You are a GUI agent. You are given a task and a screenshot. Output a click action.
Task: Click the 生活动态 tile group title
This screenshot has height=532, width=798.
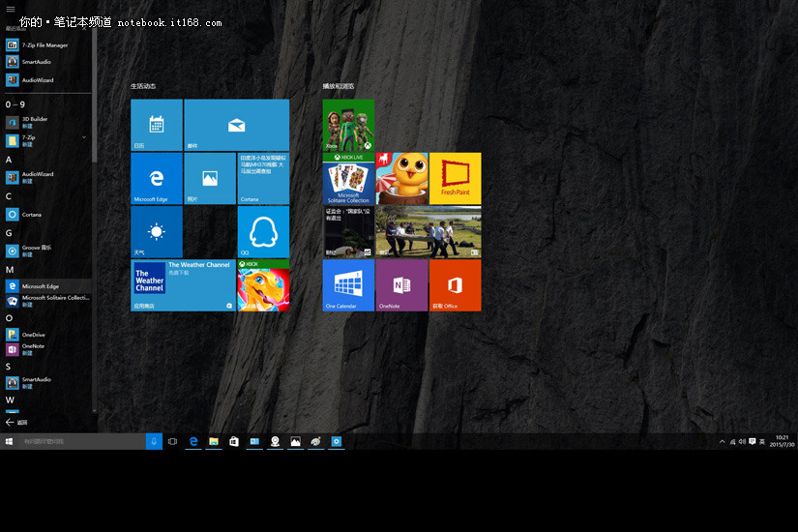pos(143,86)
